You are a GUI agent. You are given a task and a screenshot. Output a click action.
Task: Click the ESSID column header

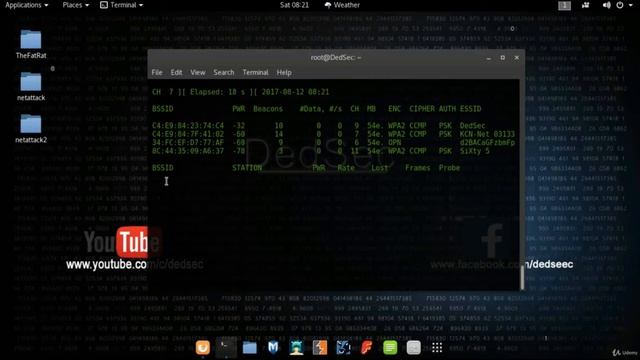tap(470, 109)
